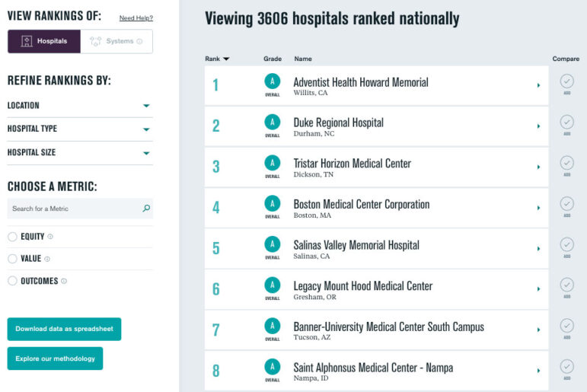This screenshot has width=587, height=392.
Task: Click compare checkmark for Boston Medical Center
Action: tap(566, 203)
